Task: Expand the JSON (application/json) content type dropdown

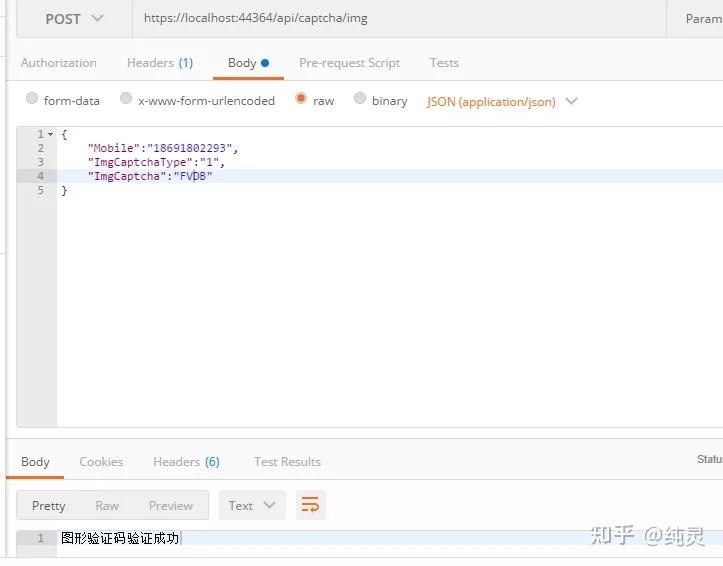Action: tap(502, 101)
